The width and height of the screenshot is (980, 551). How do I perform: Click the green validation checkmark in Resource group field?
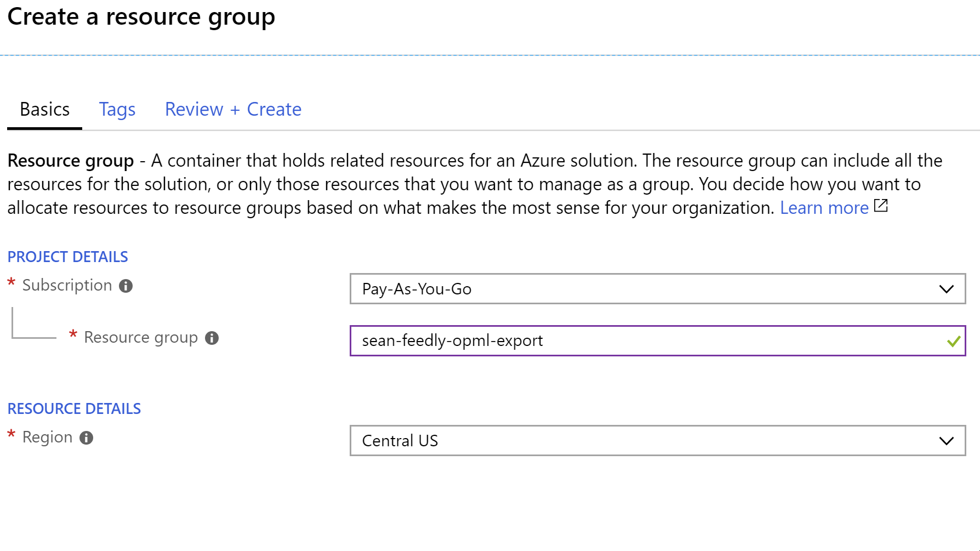pos(953,340)
